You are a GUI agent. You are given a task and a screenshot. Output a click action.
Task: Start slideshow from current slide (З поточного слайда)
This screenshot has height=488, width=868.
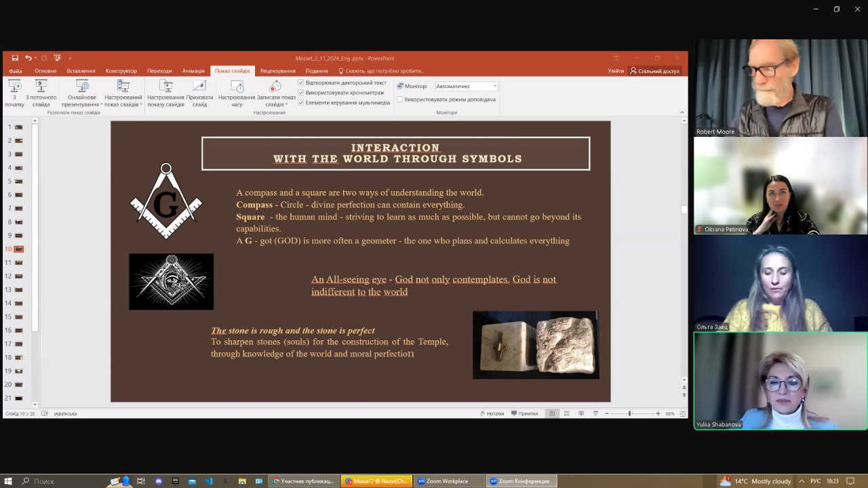41,93
